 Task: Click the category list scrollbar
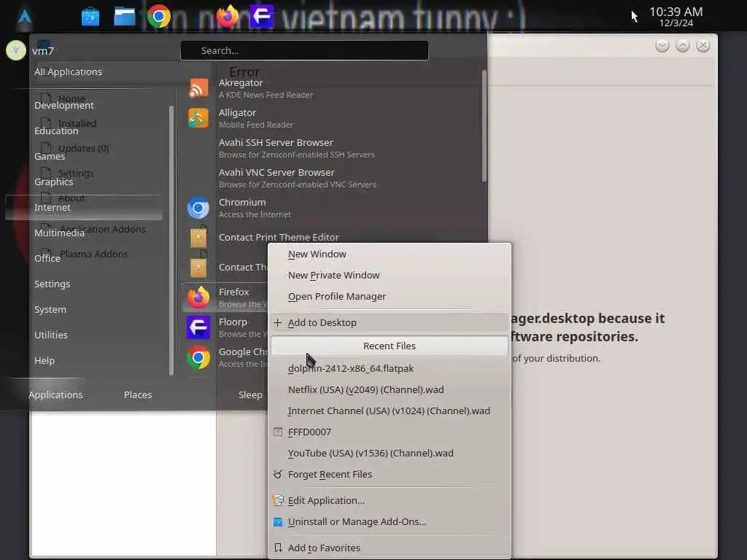pyautogui.click(x=171, y=241)
